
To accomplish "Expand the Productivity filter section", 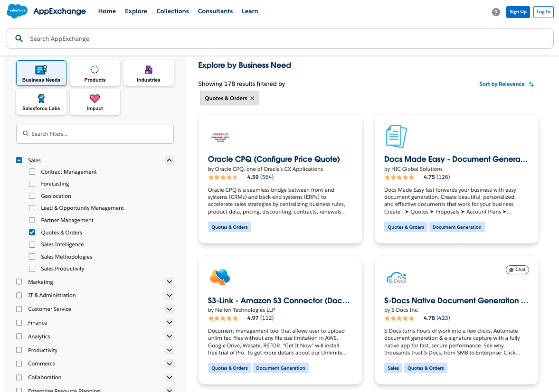I will (x=170, y=350).
